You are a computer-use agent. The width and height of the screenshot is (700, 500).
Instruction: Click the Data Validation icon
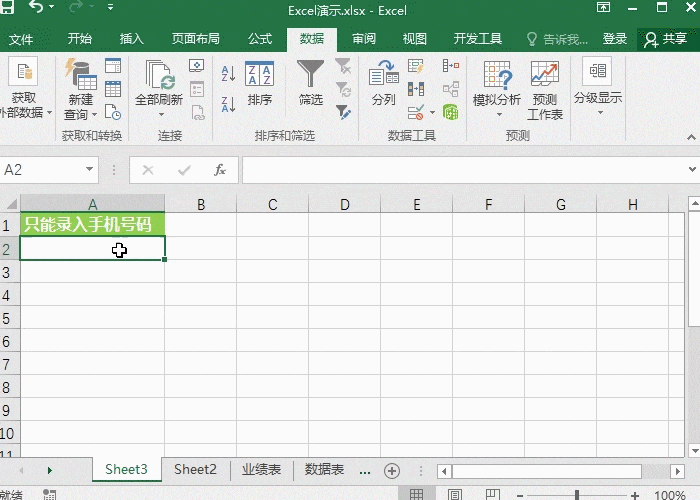(416, 112)
